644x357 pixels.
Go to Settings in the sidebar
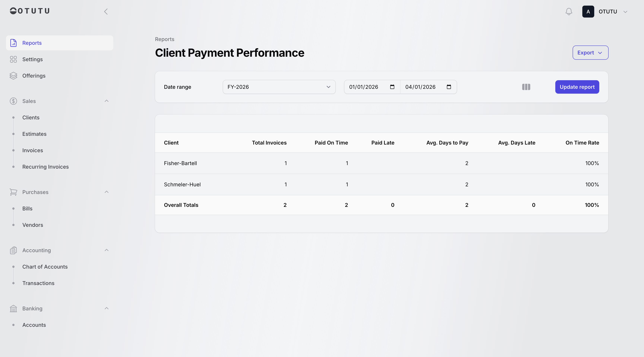pos(32,59)
